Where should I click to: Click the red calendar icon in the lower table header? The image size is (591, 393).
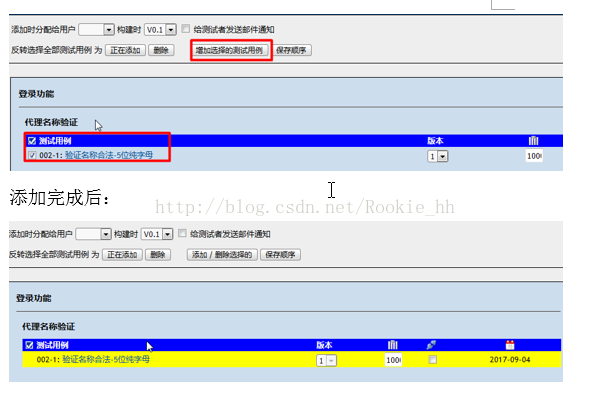pos(510,345)
